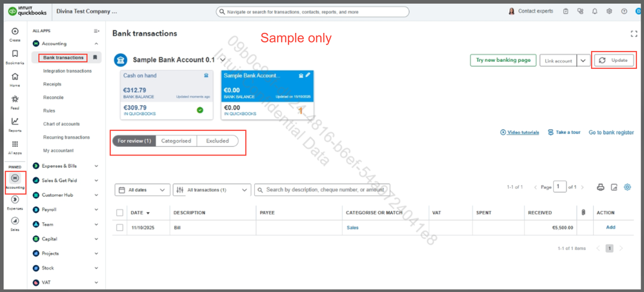Select the Cash on hand account card
Screen dimensions: 644x292
(x=166, y=95)
